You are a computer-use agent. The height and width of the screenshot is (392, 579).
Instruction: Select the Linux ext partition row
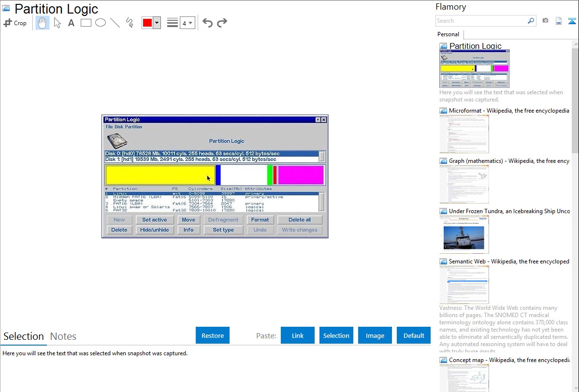point(212,194)
